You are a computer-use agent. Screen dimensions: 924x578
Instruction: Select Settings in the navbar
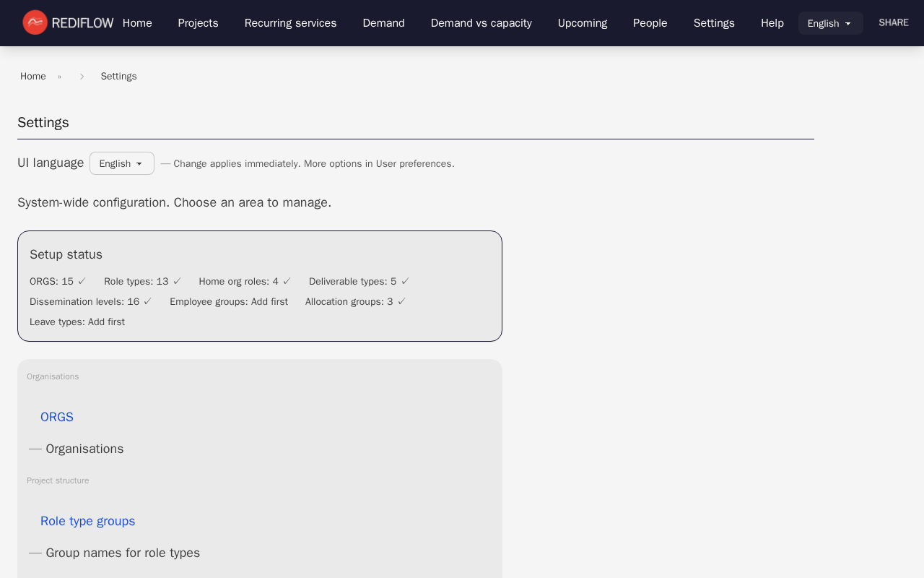713,22
